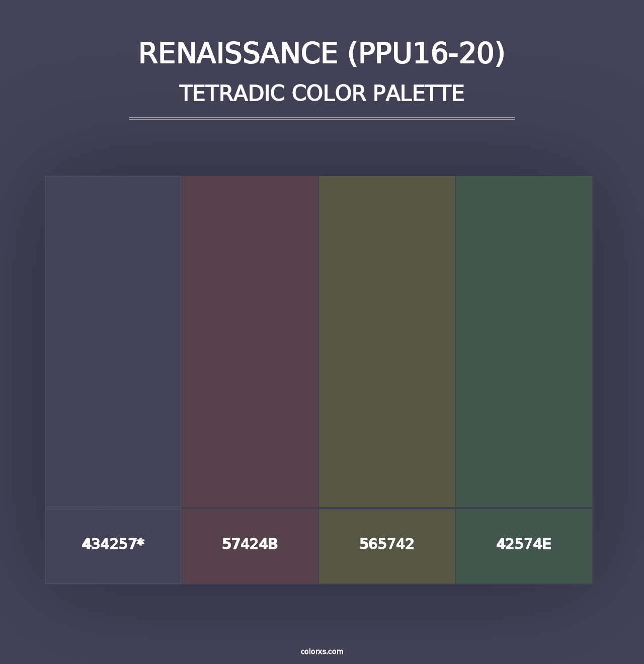Image resolution: width=644 pixels, height=664 pixels.
Task: Click the Renaissance (PPU16-20) title
Action: 322,53
